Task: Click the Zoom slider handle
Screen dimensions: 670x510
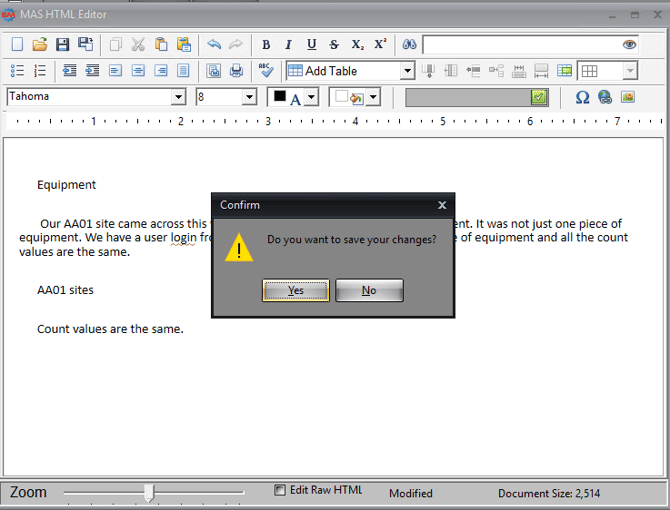Action: click(x=149, y=492)
